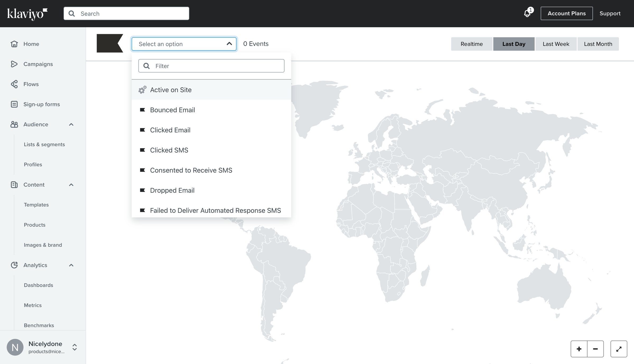This screenshot has height=364, width=634.
Task: Click the flag icon beside Clicked Email
Action: click(142, 130)
